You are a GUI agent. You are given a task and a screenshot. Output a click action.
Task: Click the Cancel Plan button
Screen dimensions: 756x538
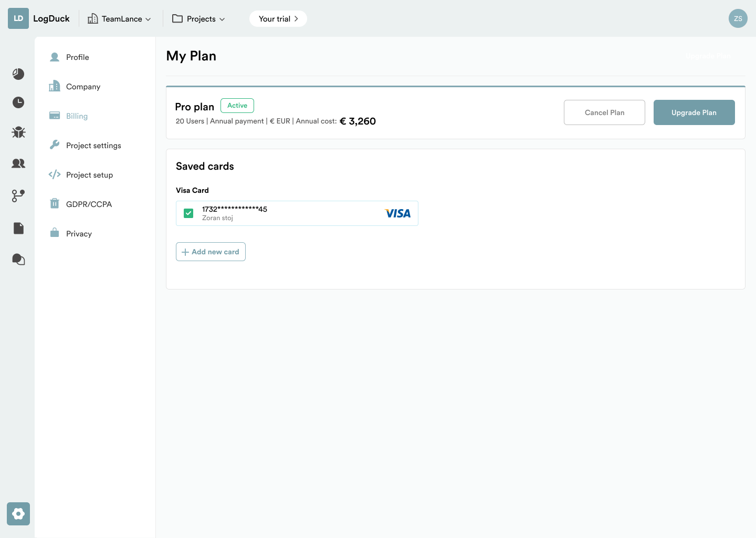click(604, 112)
